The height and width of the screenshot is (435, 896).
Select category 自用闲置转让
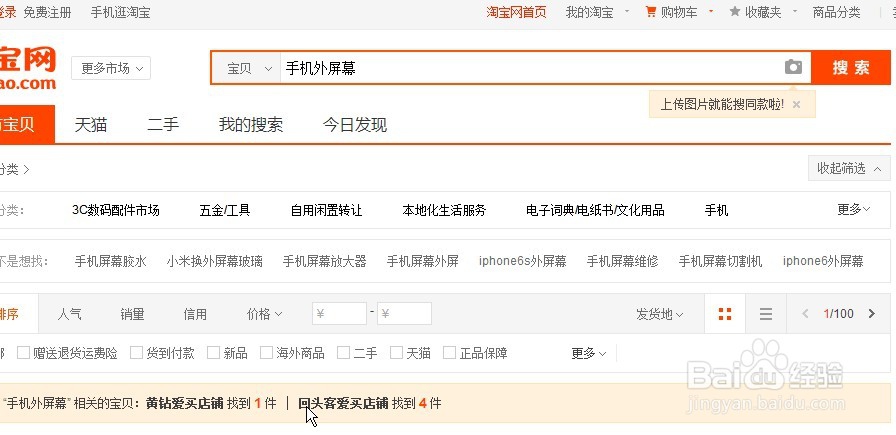tap(326, 210)
